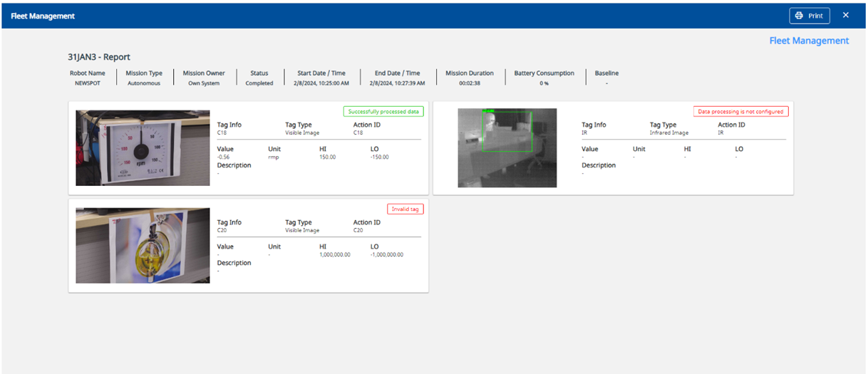Close the Fleet Management report window
868x374 pixels.
click(x=845, y=16)
